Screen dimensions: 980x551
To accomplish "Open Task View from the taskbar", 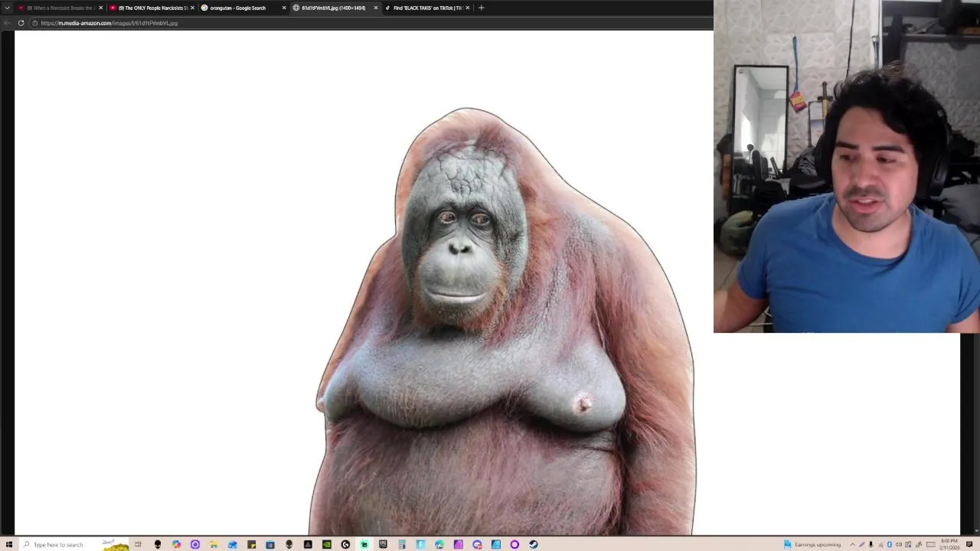I will (138, 544).
